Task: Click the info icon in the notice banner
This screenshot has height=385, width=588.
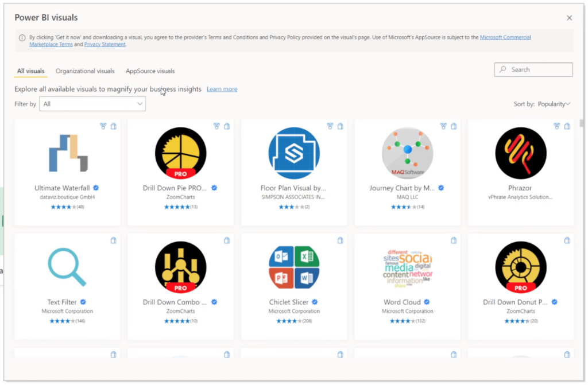Action: (x=22, y=37)
